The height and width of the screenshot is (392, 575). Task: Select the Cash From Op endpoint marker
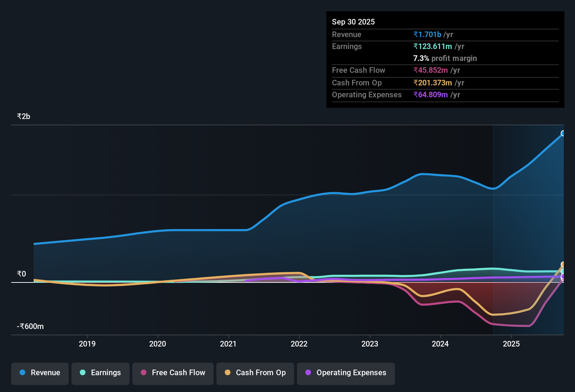point(563,264)
